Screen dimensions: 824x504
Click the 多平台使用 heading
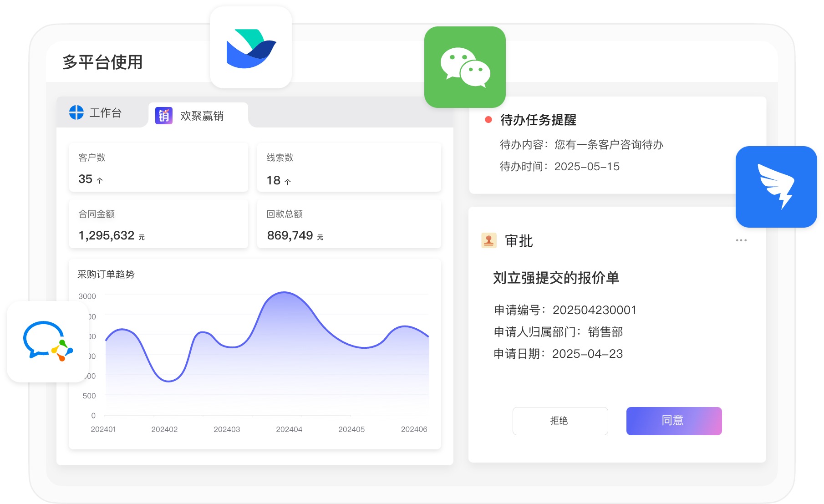tap(102, 62)
